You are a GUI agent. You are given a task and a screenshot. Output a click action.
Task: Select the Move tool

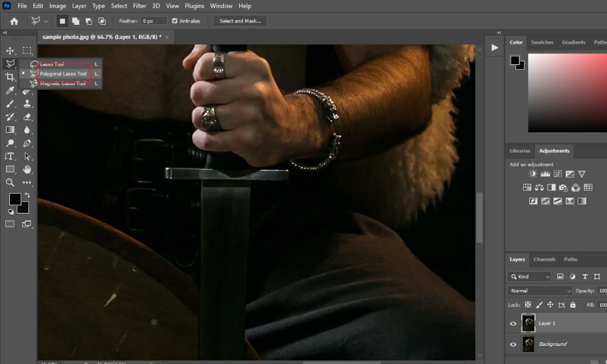pyautogui.click(x=10, y=51)
